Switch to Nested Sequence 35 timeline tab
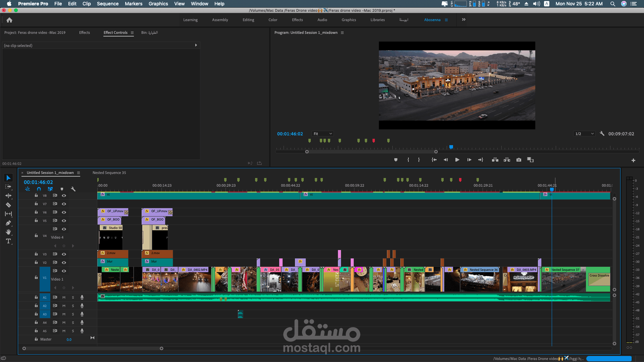This screenshot has height=362, width=644. coord(109,173)
